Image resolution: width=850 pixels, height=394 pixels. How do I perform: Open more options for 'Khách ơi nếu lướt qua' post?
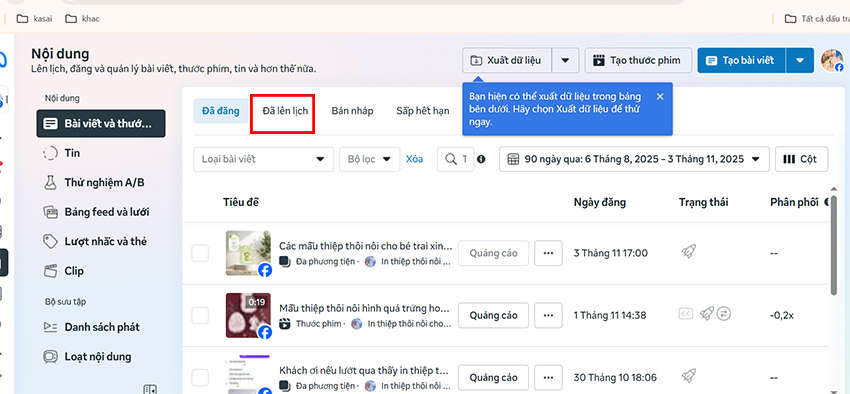[548, 378]
